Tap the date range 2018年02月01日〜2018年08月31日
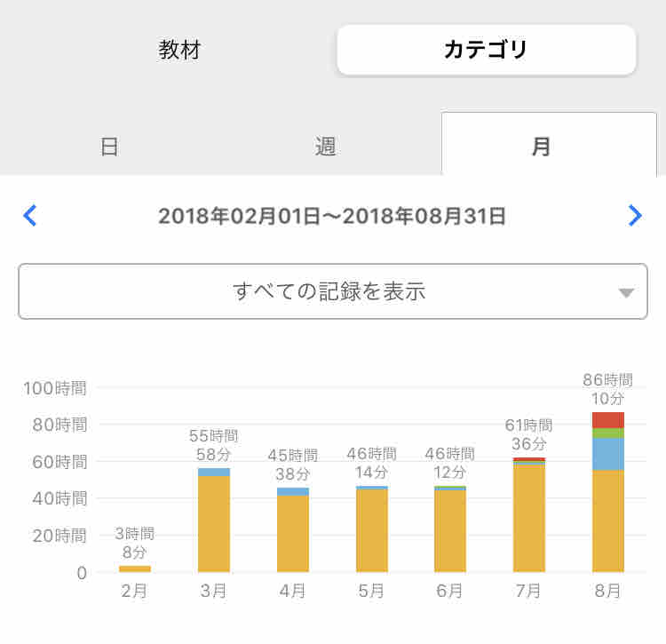 (x=332, y=216)
